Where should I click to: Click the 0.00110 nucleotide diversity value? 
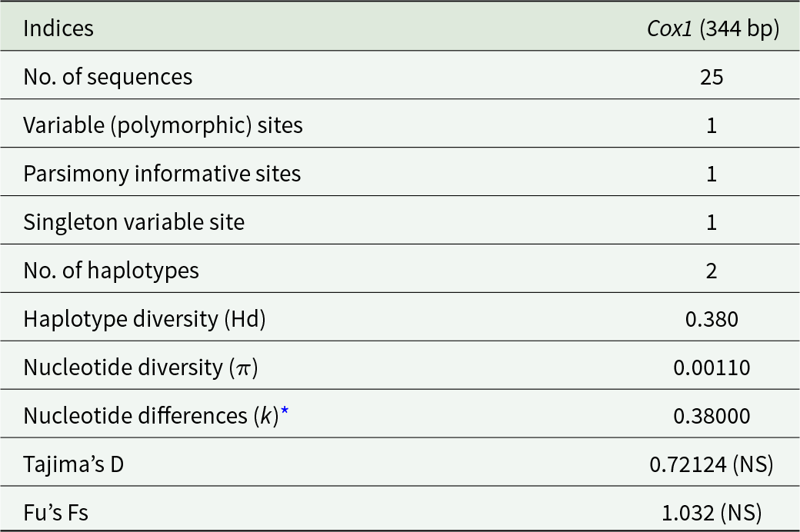[x=712, y=367]
